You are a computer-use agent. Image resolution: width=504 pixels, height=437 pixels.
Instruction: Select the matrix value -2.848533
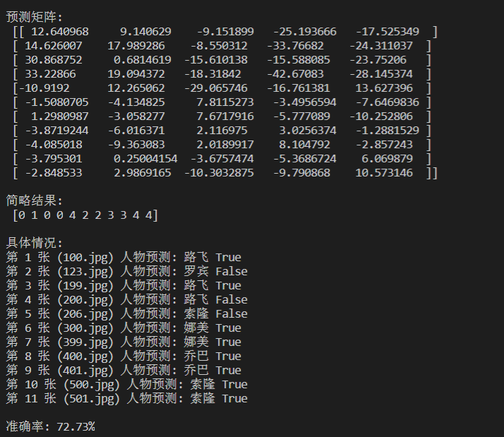coord(54,173)
